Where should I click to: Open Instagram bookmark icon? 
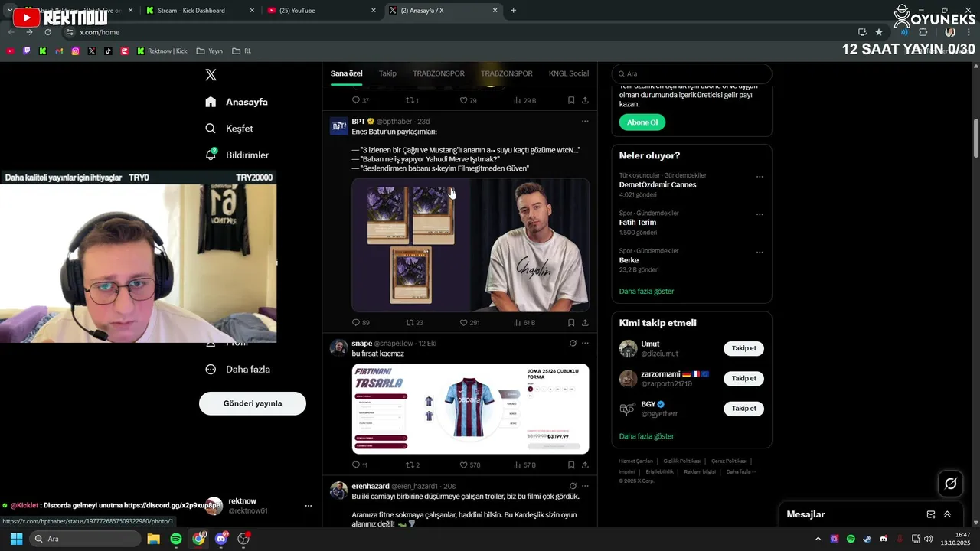click(75, 51)
